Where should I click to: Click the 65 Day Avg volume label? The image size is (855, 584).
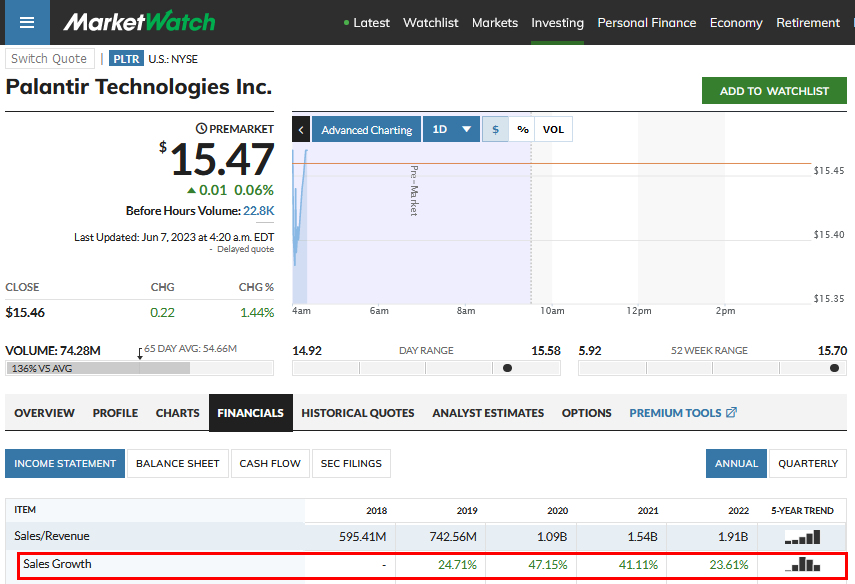(x=190, y=348)
